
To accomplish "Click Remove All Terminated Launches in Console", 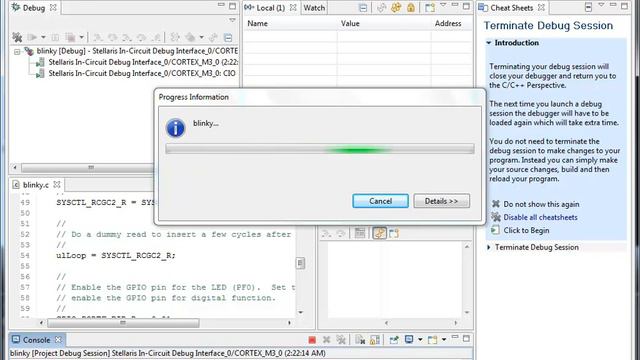I will click(341, 340).
